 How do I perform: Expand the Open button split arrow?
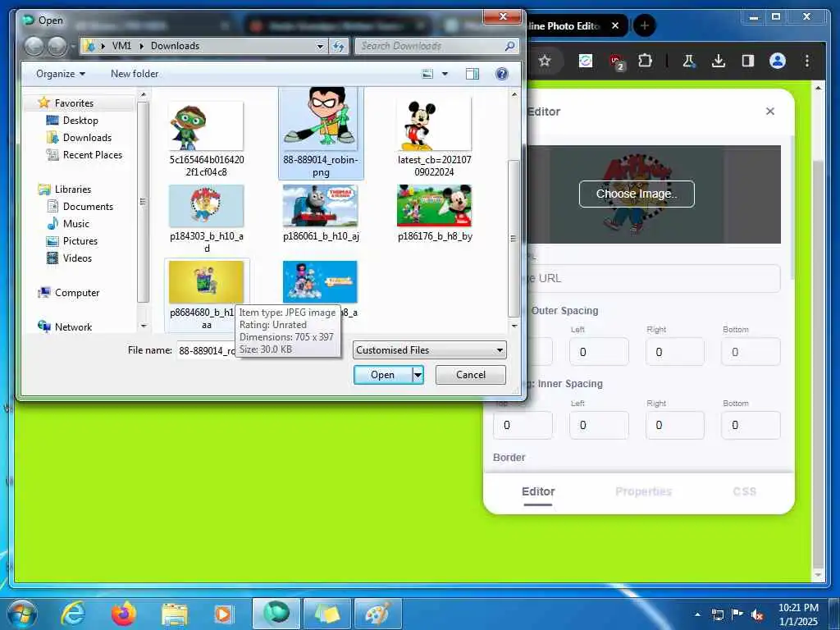(x=418, y=374)
